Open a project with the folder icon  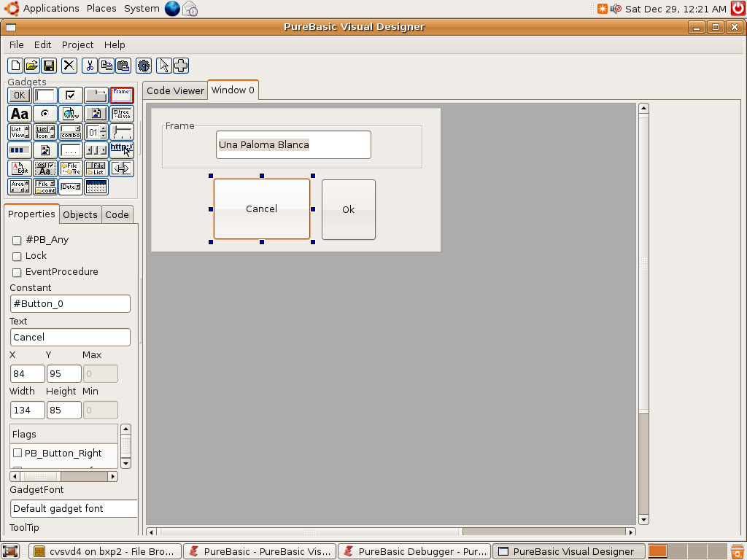[32, 66]
